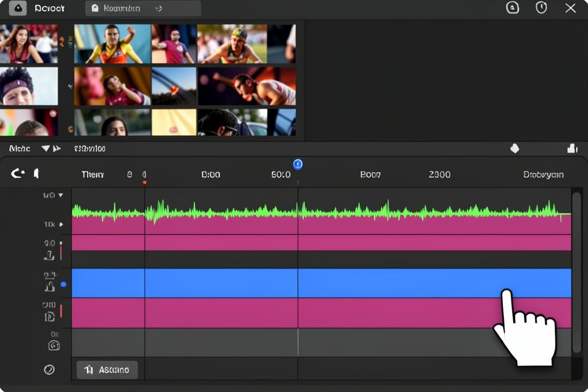The height and width of the screenshot is (392, 588).
Task: Click the bell icon above the timeline
Action: click(514, 148)
